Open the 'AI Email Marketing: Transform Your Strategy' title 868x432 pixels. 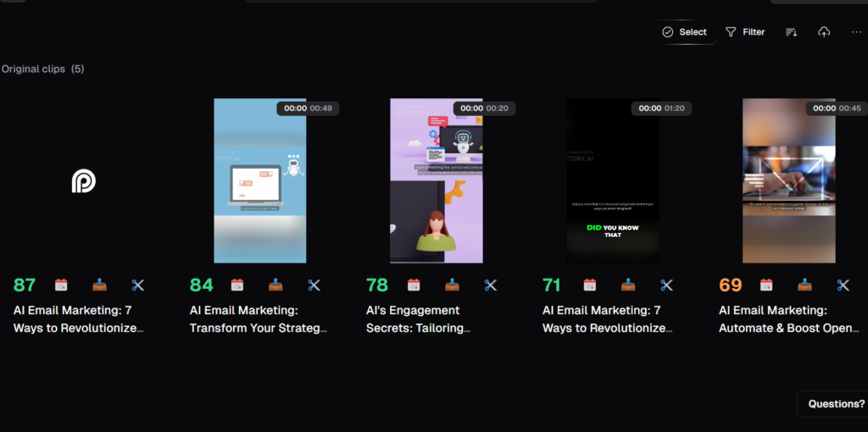(x=258, y=319)
